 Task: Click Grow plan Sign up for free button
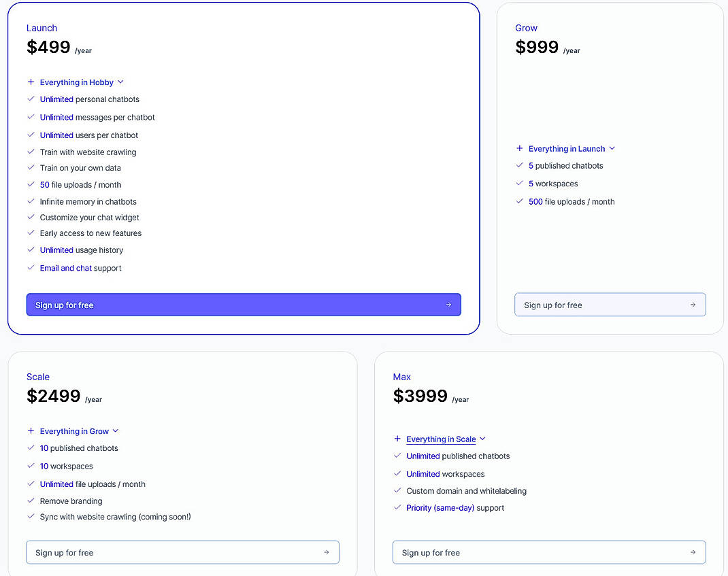click(610, 305)
